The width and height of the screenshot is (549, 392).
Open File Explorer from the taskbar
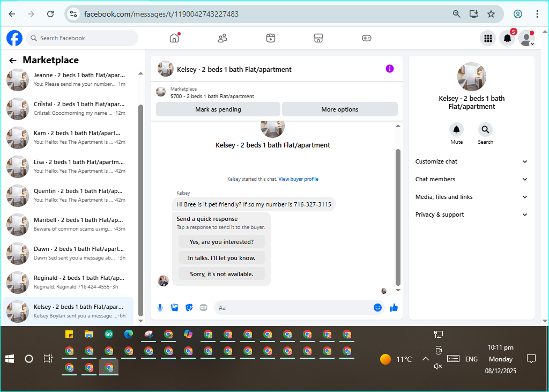coord(89,335)
